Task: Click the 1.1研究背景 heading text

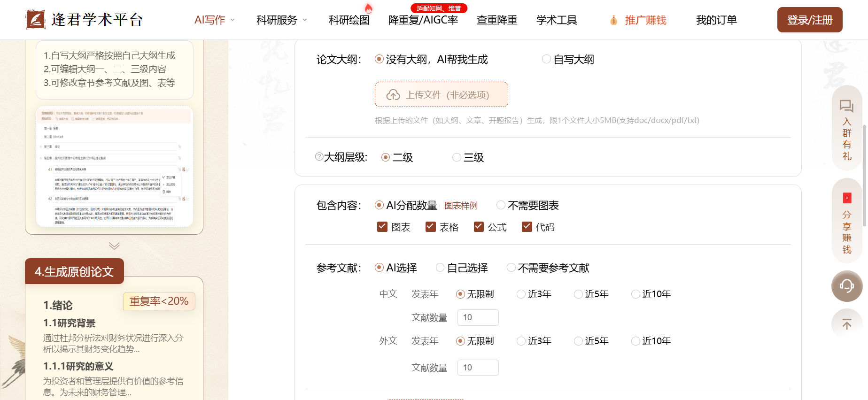Action: [70, 323]
